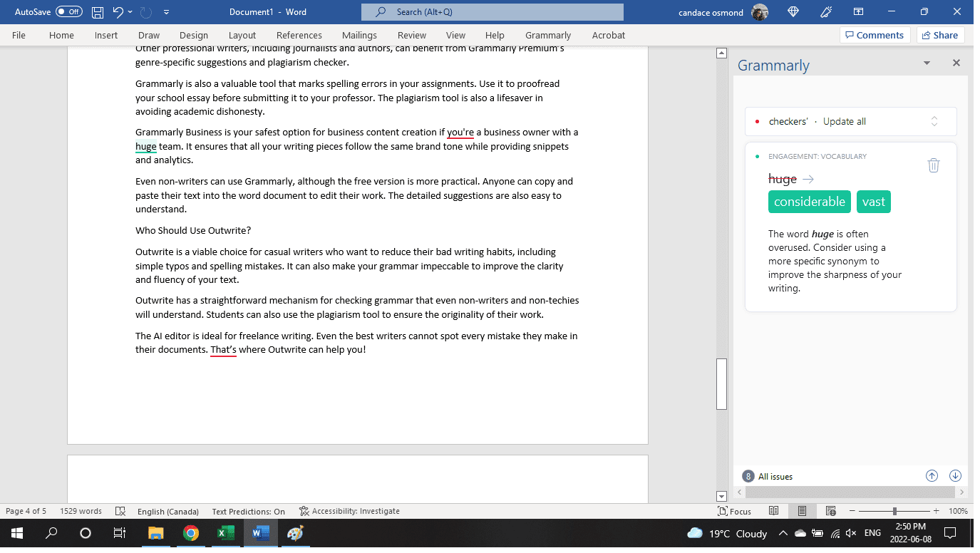
Task: Enable Focus mode in status bar
Action: tap(734, 511)
